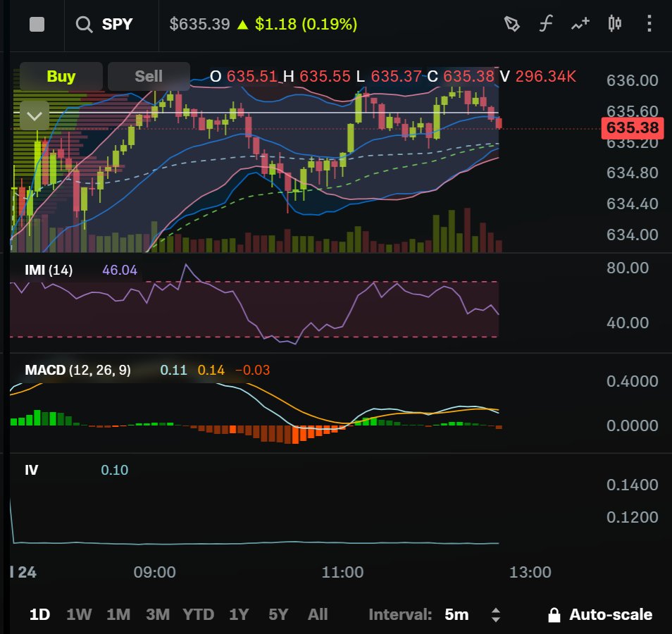
Task: Open the 5m interval dropdown
Action: tap(456, 614)
